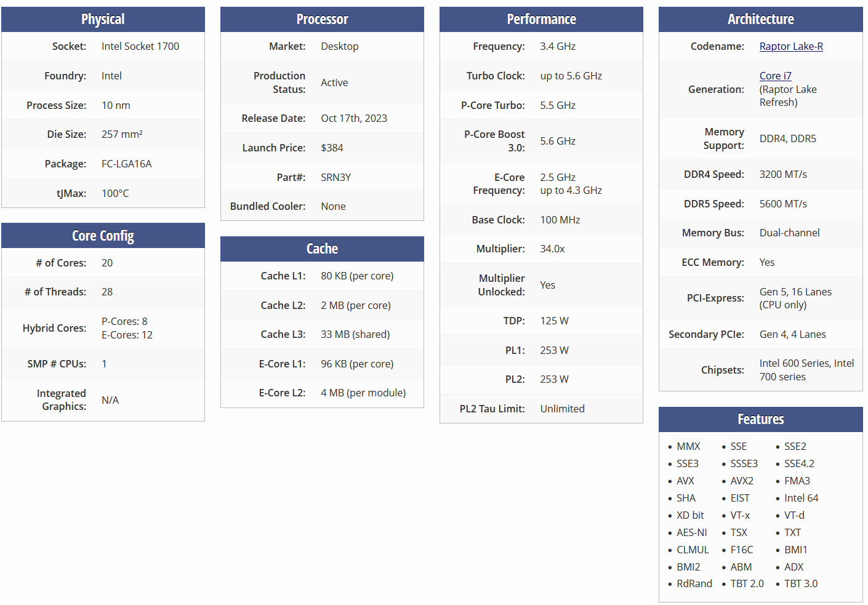
Task: Click the 'N/A' integrated graphics value
Action: click(110, 400)
